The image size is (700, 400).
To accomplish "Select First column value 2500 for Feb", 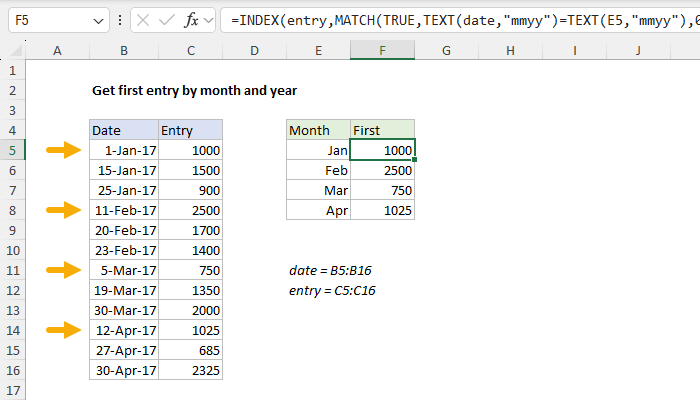I will 383,171.
